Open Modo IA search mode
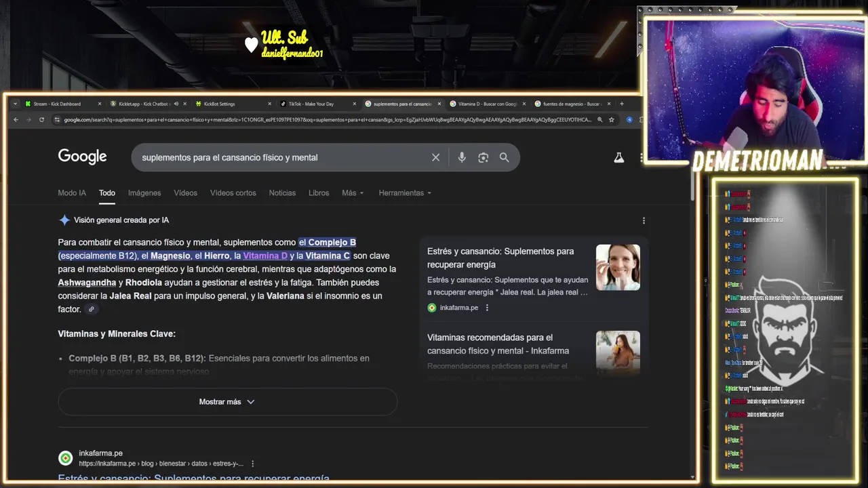This screenshot has width=868, height=488. pyautogui.click(x=72, y=193)
